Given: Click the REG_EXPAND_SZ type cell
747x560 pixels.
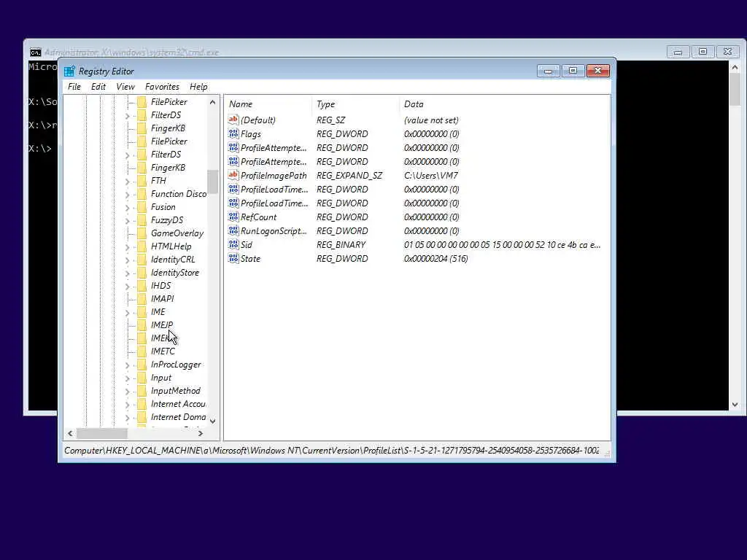Looking at the screenshot, I should point(349,175).
